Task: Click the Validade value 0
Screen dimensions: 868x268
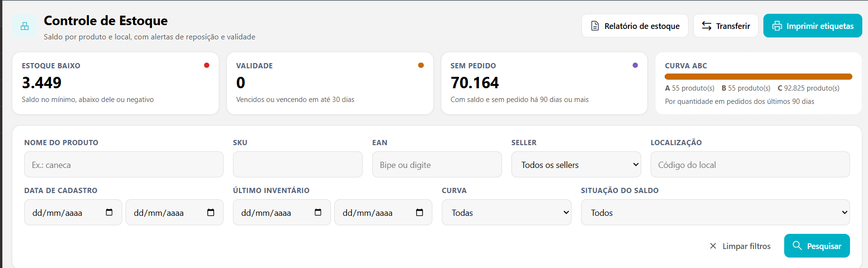Action: [x=241, y=83]
